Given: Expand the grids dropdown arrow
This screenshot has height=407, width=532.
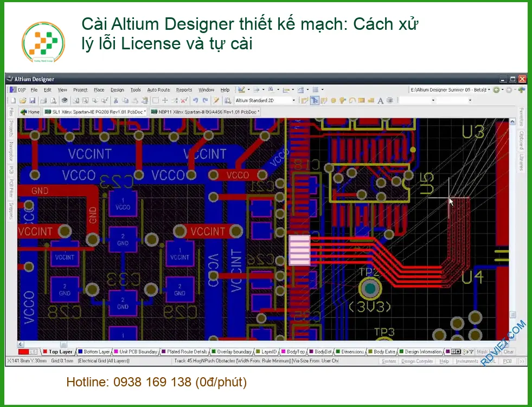Looking at the screenshot, I should coord(322,90).
